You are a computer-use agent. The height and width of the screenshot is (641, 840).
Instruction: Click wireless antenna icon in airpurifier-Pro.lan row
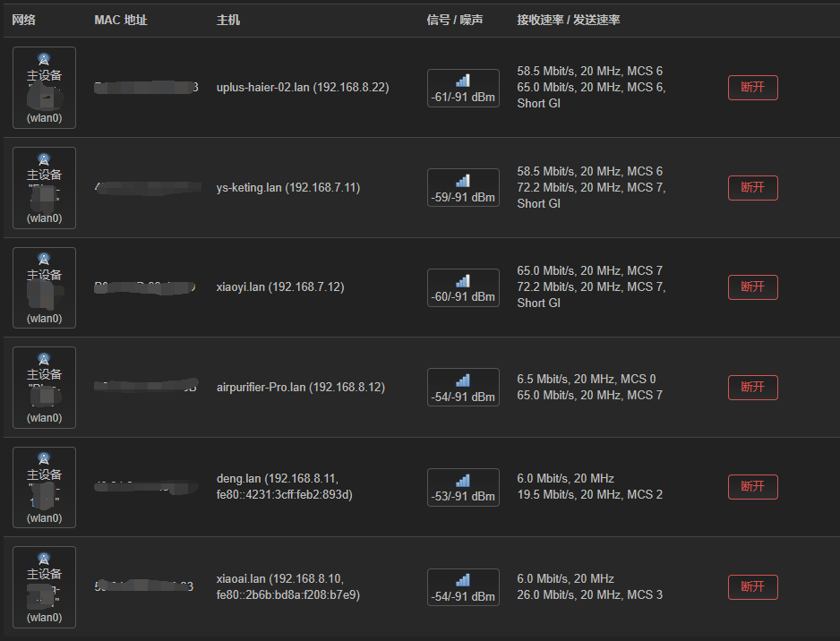coord(44,359)
